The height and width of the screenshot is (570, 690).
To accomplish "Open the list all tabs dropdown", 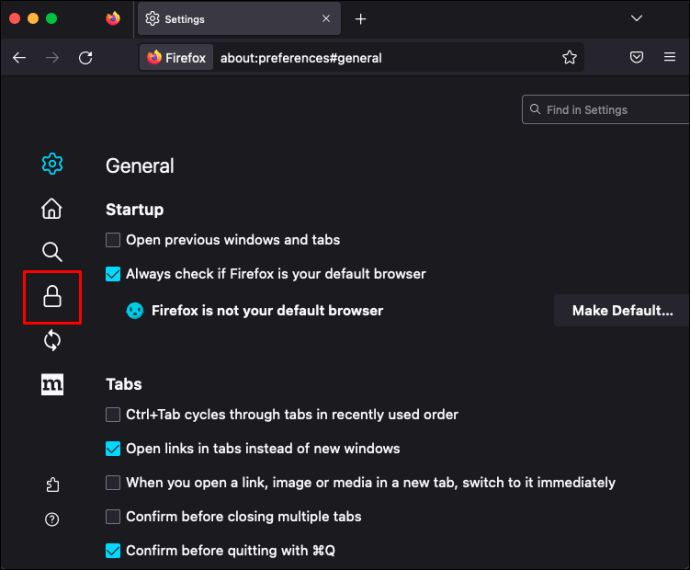I will click(636, 18).
